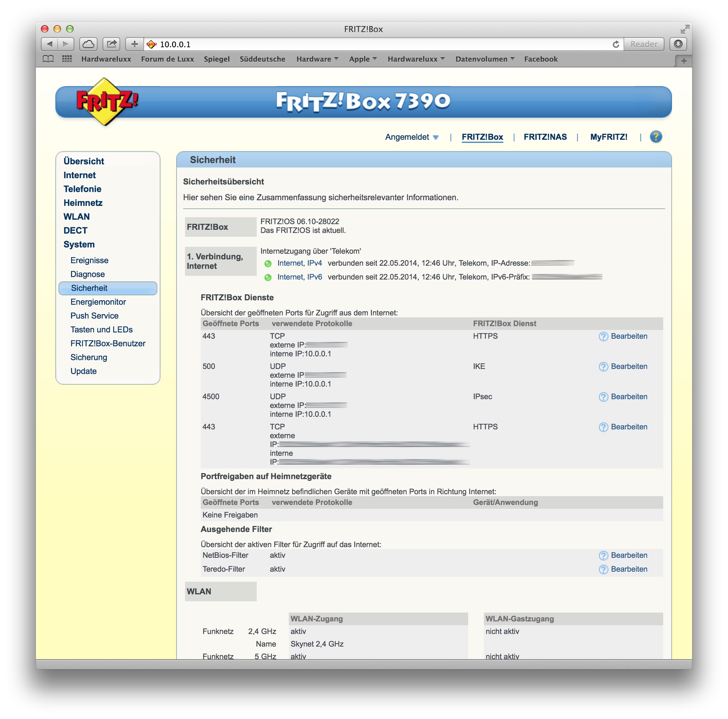Select Energiemonitor submenu entry

coord(98,302)
